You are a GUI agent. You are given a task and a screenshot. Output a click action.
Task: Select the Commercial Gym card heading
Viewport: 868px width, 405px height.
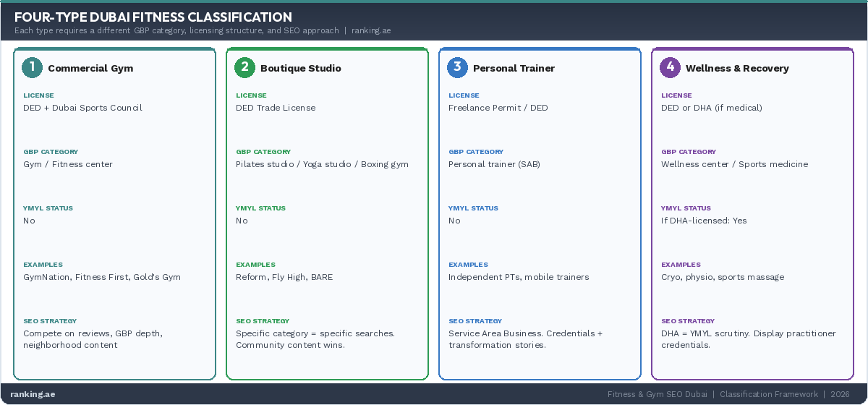(x=90, y=69)
